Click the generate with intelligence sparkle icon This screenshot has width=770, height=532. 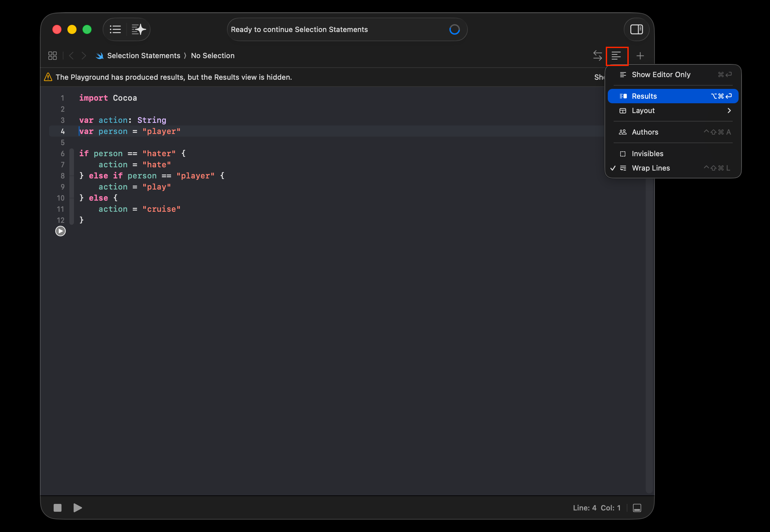click(138, 29)
